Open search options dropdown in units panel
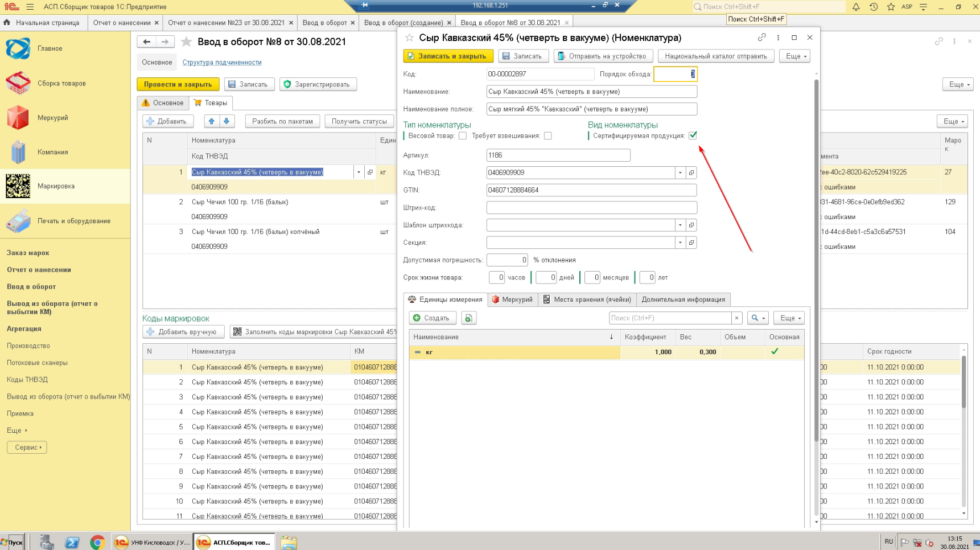980x550 pixels. 759,318
